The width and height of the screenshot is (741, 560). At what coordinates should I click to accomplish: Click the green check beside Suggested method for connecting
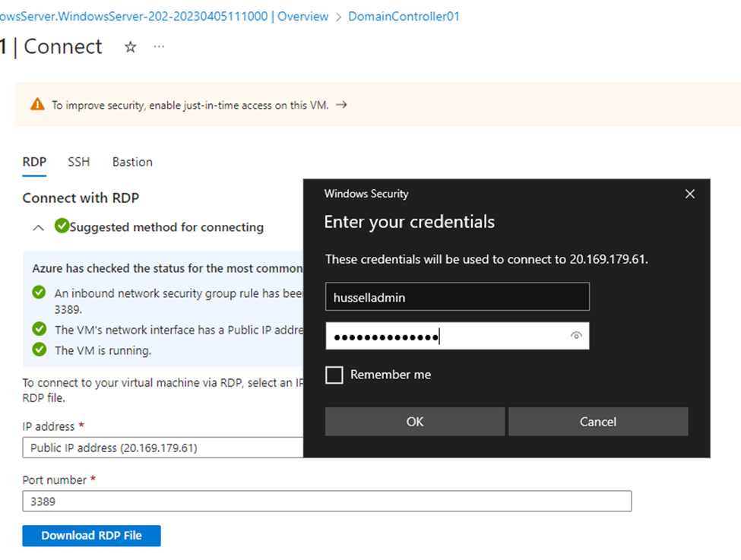click(x=62, y=226)
